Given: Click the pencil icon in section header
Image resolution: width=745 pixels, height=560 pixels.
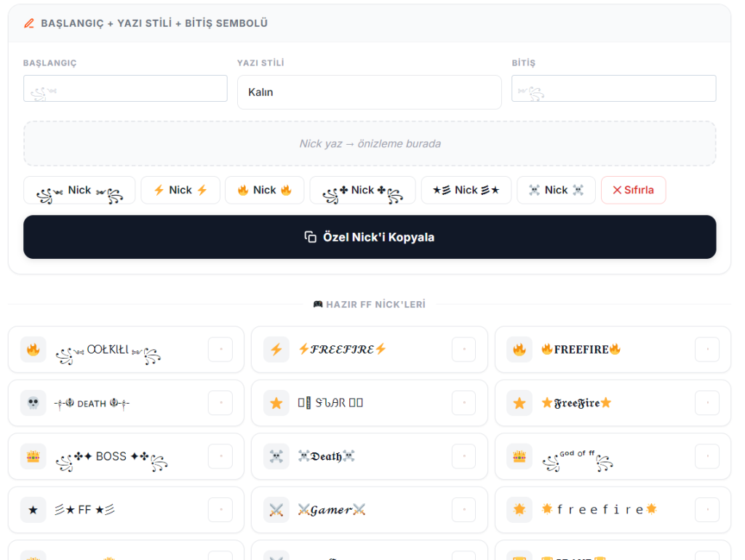Looking at the screenshot, I should [29, 23].
